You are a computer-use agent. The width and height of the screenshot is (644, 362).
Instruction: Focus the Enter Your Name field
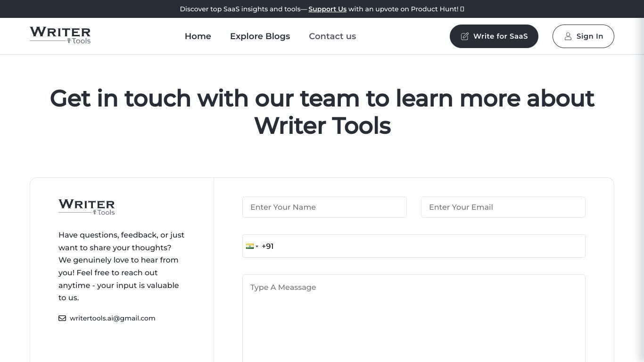324,207
